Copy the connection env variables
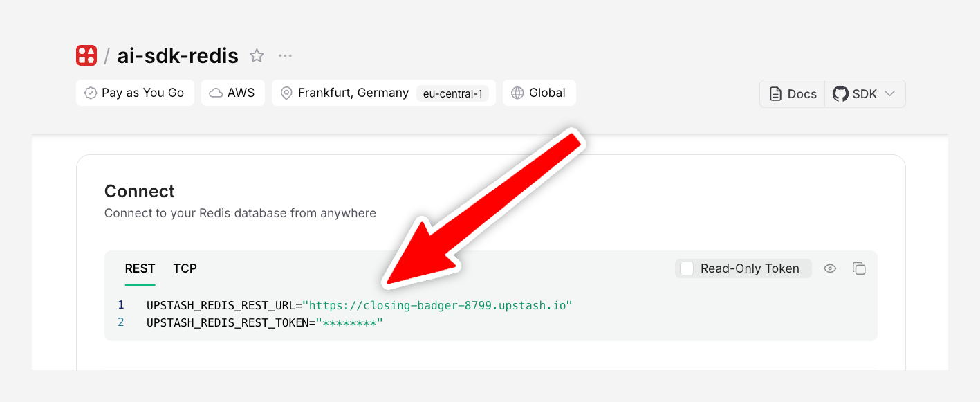980x402 pixels. coord(859,268)
